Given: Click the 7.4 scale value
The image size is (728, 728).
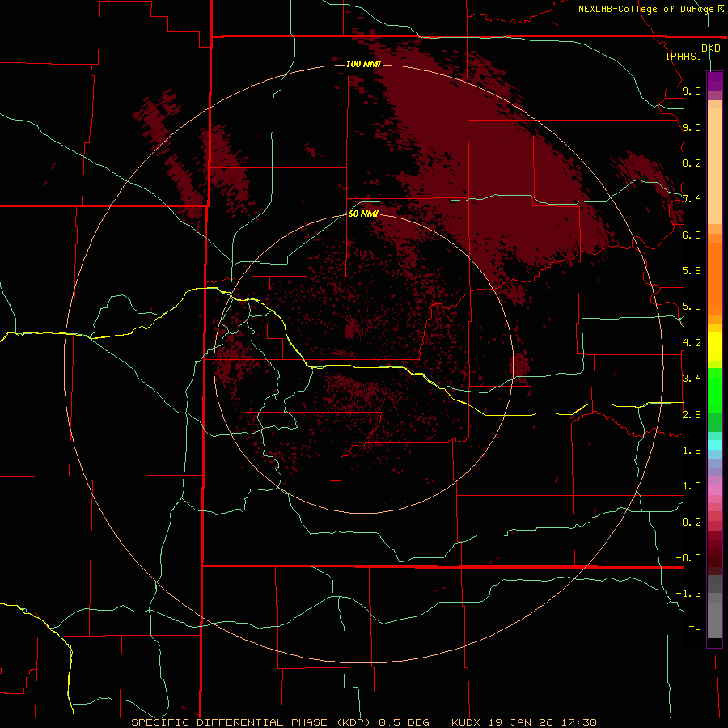Looking at the screenshot, I should [692, 199].
